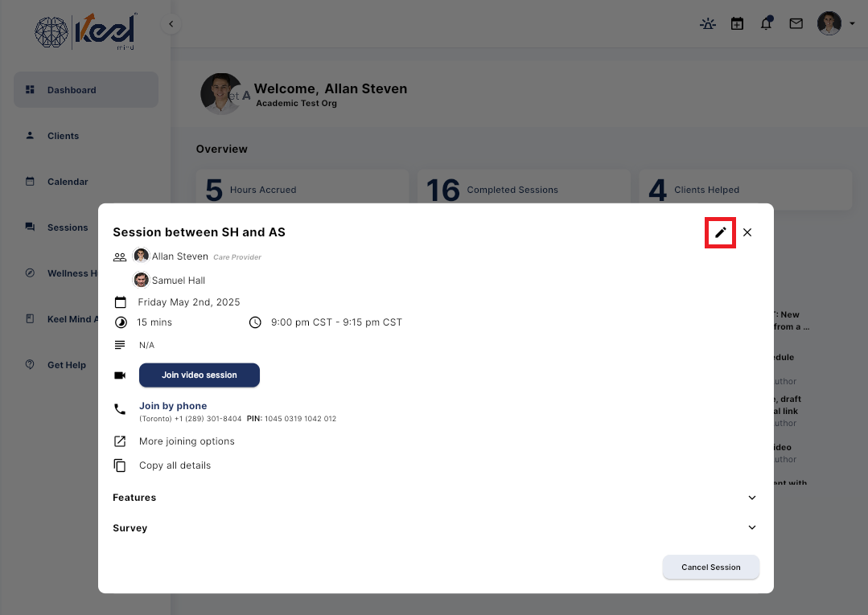Collapse the sidebar with the chevron arrow
The image size is (868, 615).
[x=171, y=23]
